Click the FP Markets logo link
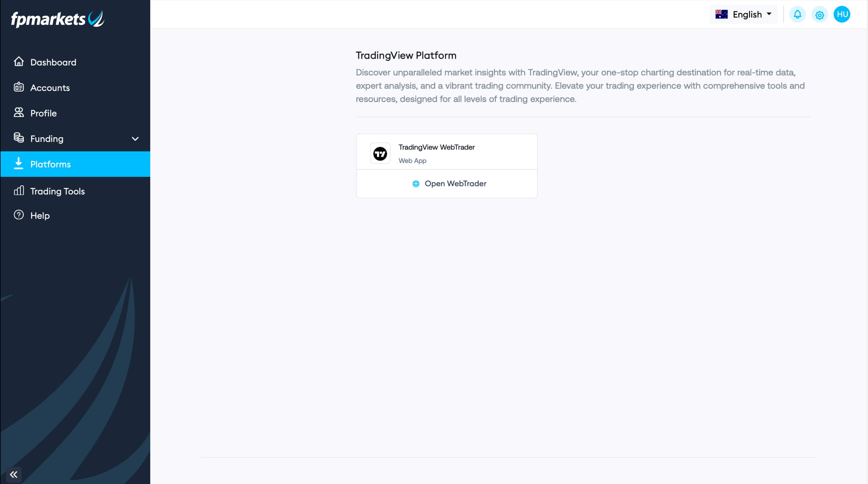Screen dimensions: 868x484 pos(58,19)
